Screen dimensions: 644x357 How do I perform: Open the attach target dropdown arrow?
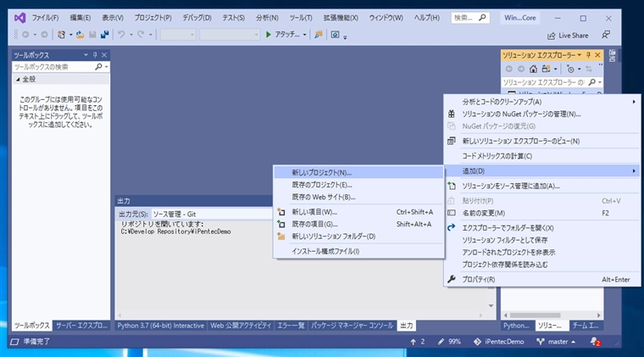click(x=304, y=35)
